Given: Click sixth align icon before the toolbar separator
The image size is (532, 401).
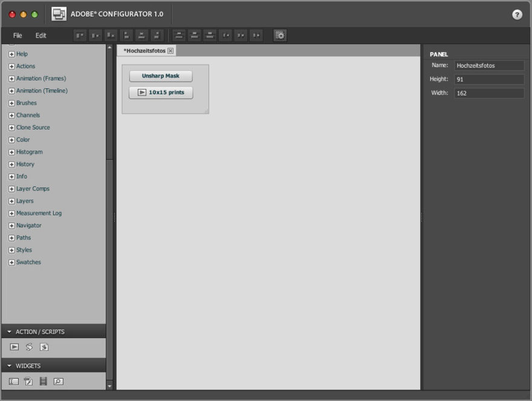Looking at the screenshot, I should pos(157,35).
